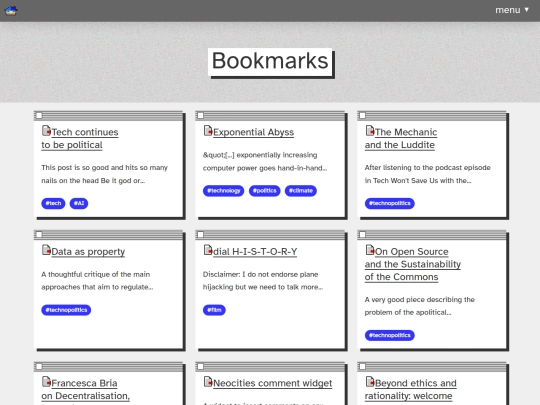This screenshot has height=405, width=540.
Task: Click document icon beside The Mechanic and the Luddite
Action: pos(370,131)
